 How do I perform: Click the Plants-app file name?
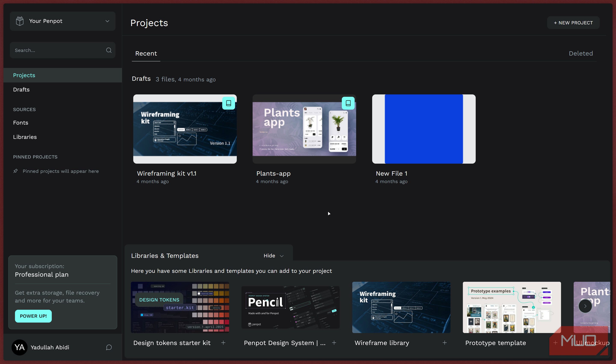[274, 173]
